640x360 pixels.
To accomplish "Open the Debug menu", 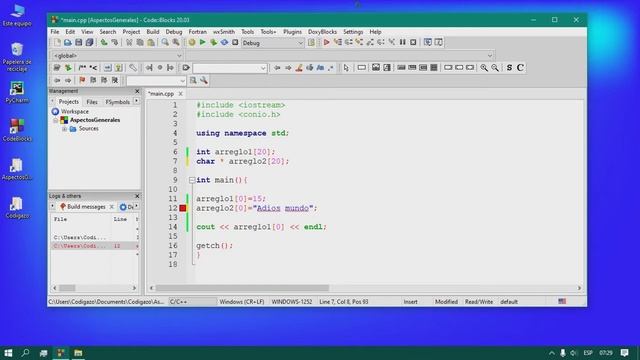I will pos(174,32).
